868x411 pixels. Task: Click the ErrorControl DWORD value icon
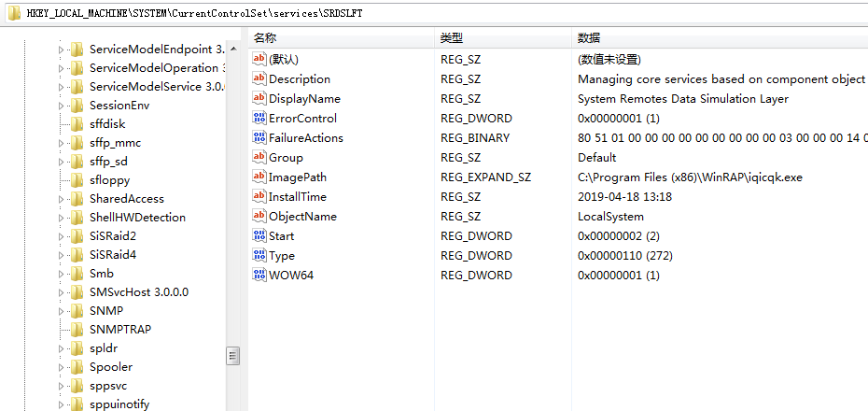click(x=259, y=118)
